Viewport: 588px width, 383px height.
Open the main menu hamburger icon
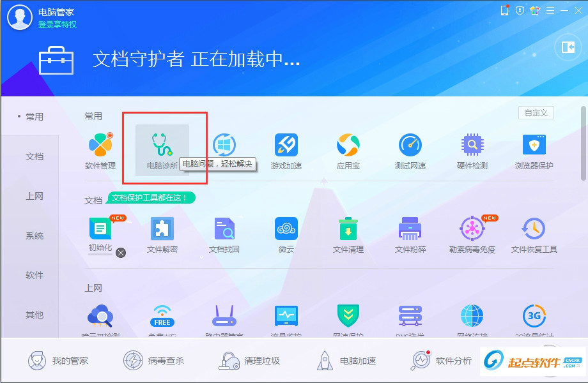coord(550,11)
